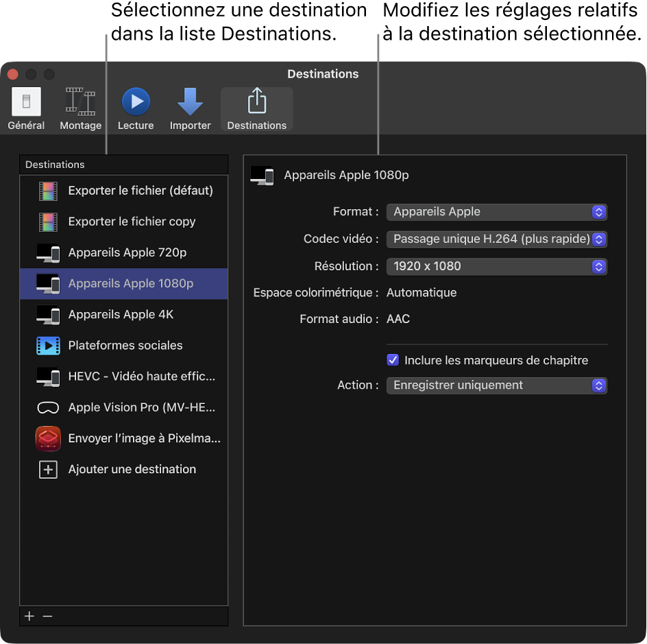This screenshot has height=644, width=647.
Task: Select Envoyer l'image à Pixelma... destination
Action: [x=124, y=438]
